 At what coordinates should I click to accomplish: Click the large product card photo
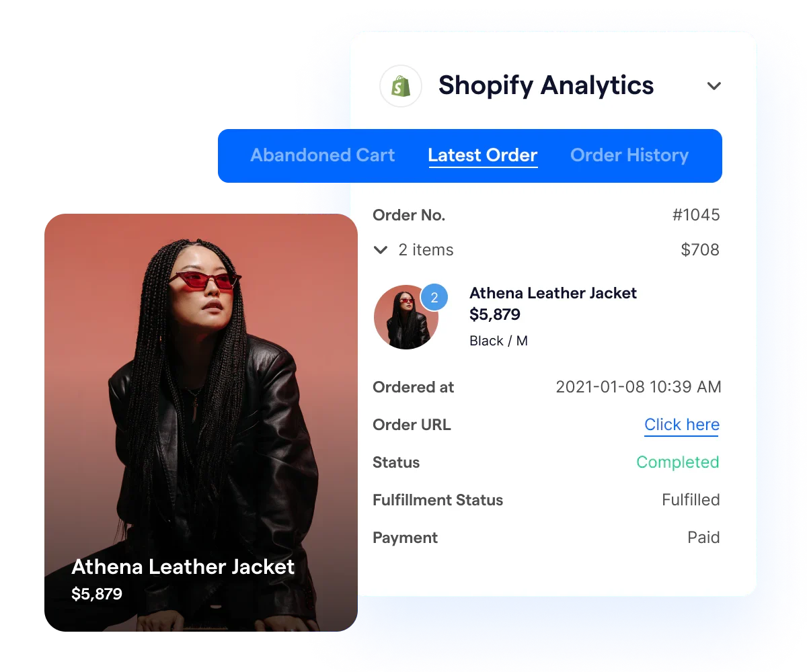pos(201,423)
